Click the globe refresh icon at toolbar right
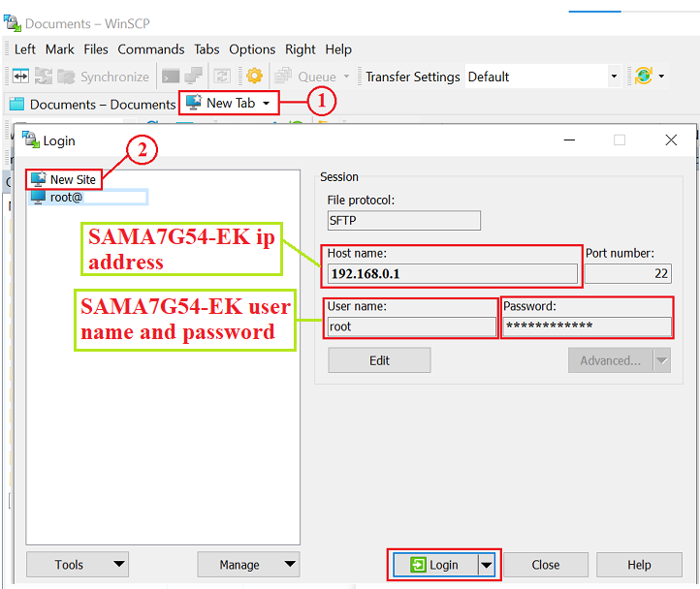This screenshot has height=589, width=700. click(642, 77)
